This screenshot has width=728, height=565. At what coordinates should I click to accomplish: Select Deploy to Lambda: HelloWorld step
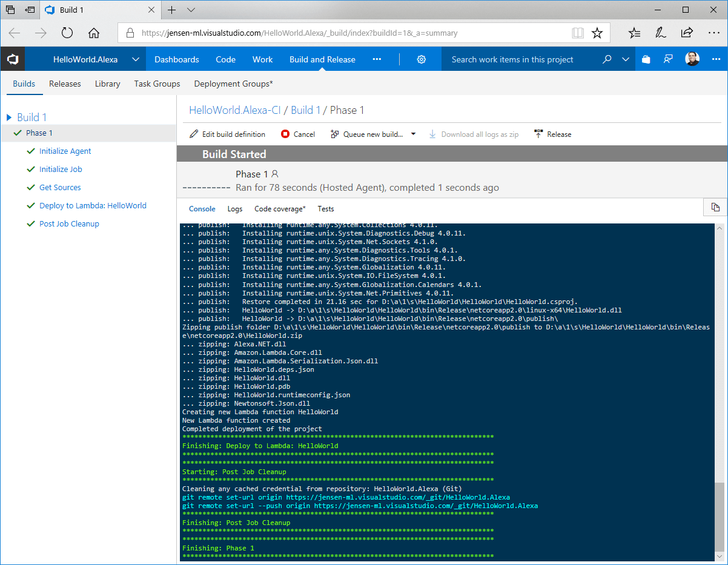(93, 206)
